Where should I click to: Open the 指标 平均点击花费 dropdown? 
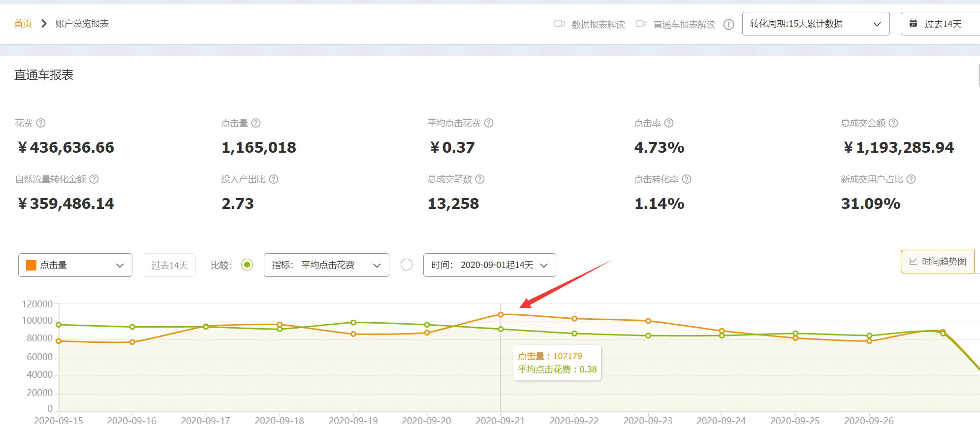tap(326, 265)
